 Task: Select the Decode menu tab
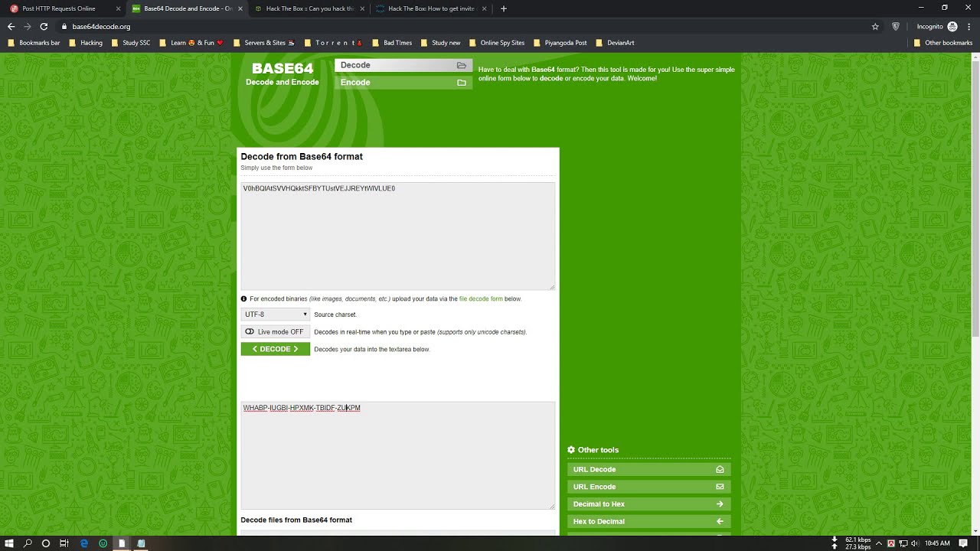403,65
